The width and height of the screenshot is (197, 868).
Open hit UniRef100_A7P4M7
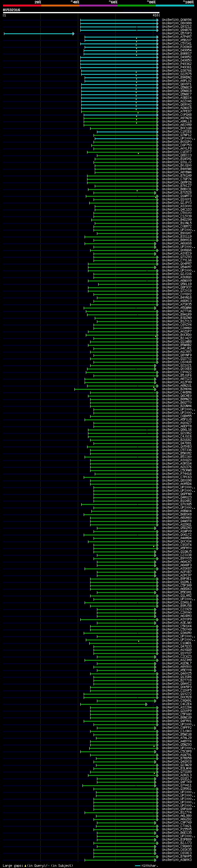177,37
